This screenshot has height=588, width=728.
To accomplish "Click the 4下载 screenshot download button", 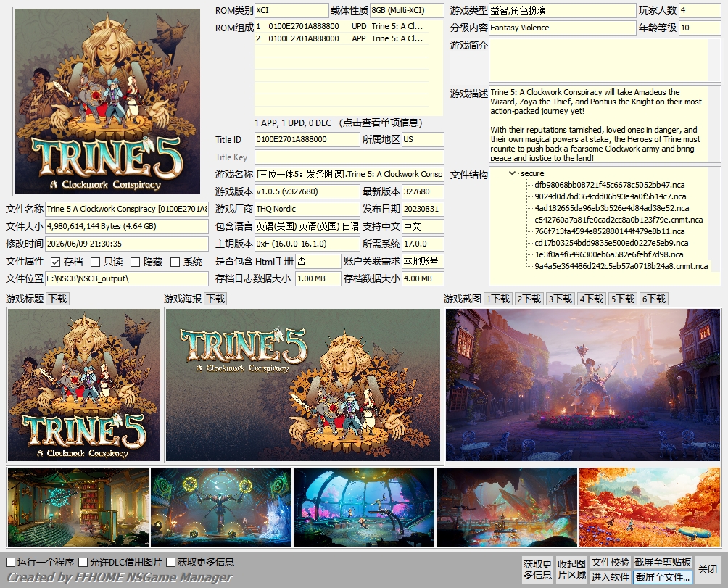I will pyautogui.click(x=591, y=299).
